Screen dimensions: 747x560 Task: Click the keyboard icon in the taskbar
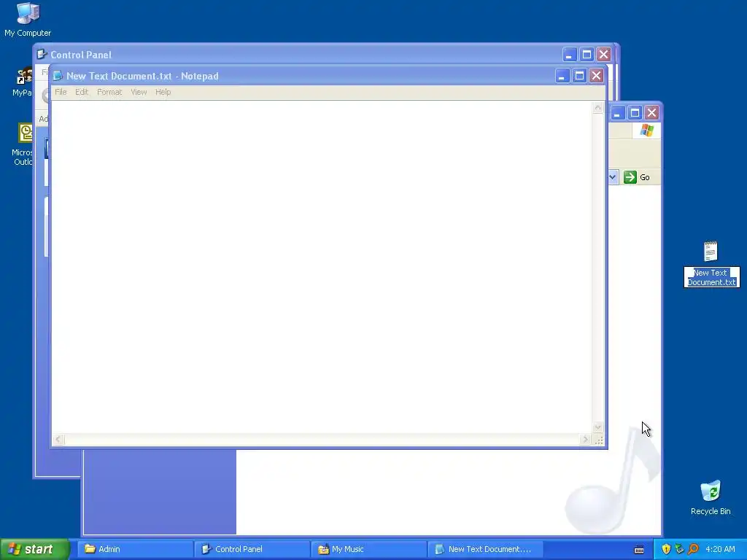point(639,550)
